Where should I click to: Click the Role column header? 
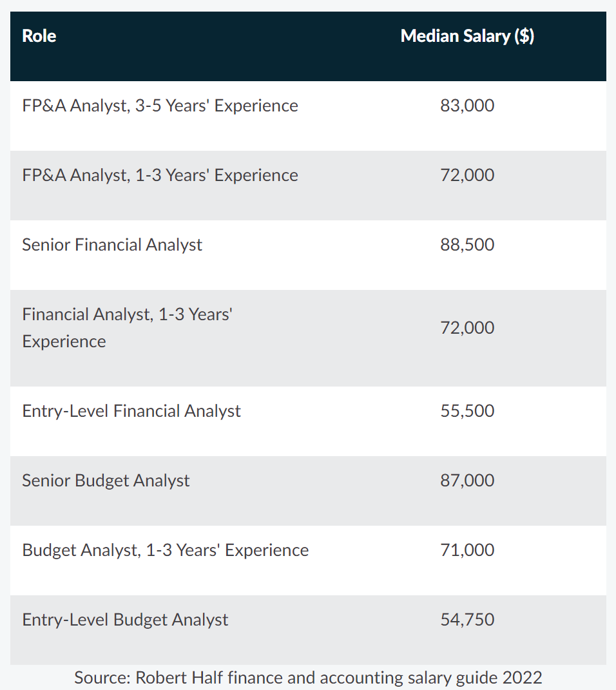(x=39, y=36)
